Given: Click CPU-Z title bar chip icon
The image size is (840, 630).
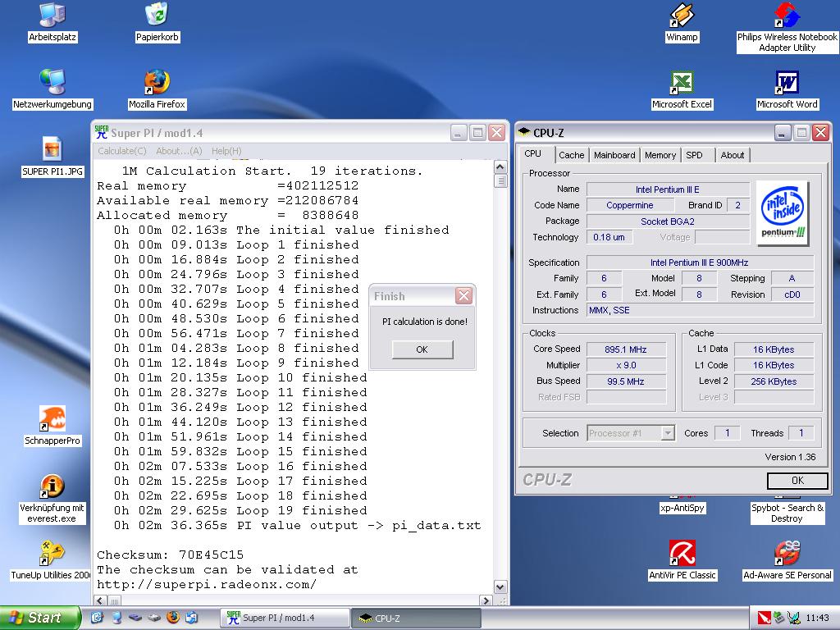Looking at the screenshot, I should click(x=524, y=132).
